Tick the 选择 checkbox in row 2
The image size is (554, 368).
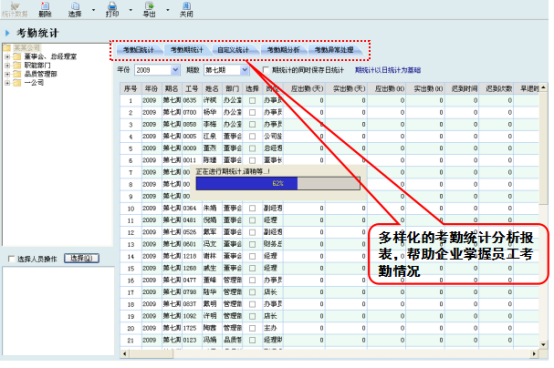click(252, 113)
